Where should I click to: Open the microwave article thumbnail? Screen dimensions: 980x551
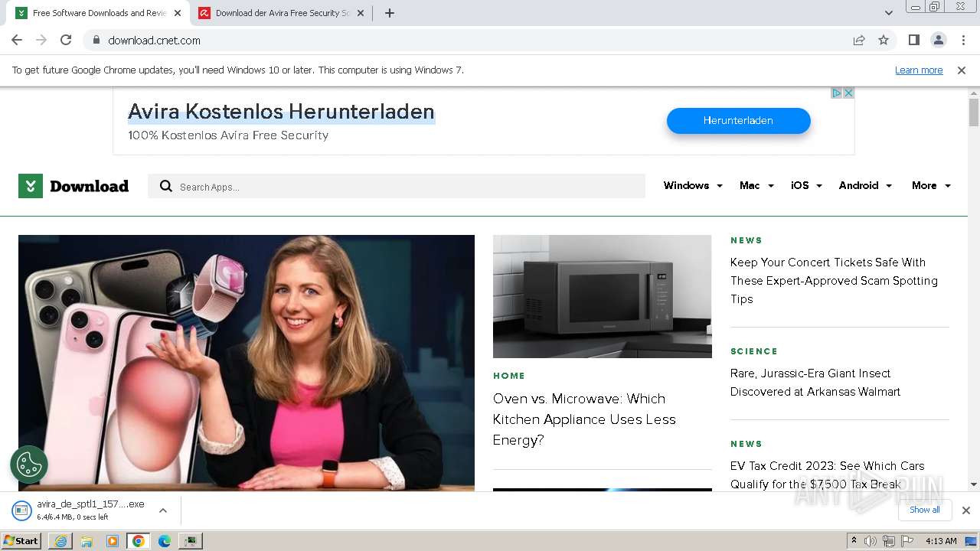click(x=603, y=296)
